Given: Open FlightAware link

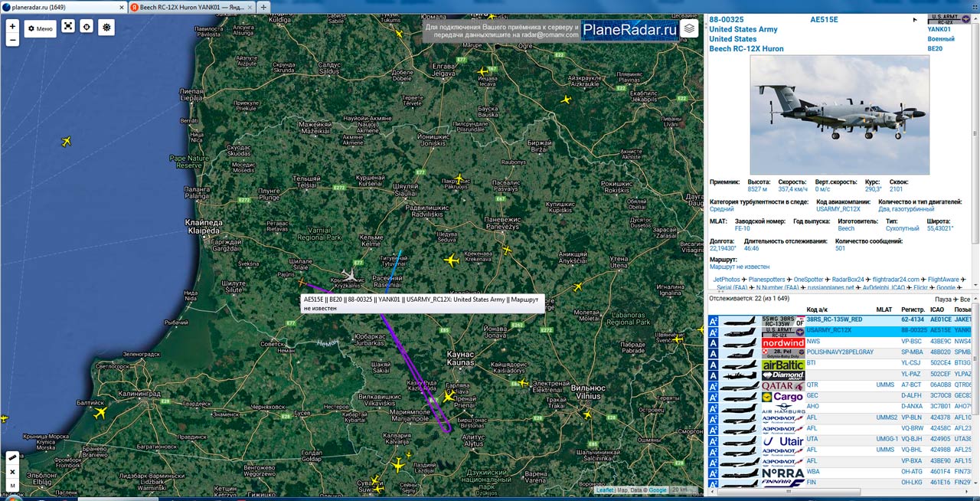Looking at the screenshot, I should click(x=943, y=280).
